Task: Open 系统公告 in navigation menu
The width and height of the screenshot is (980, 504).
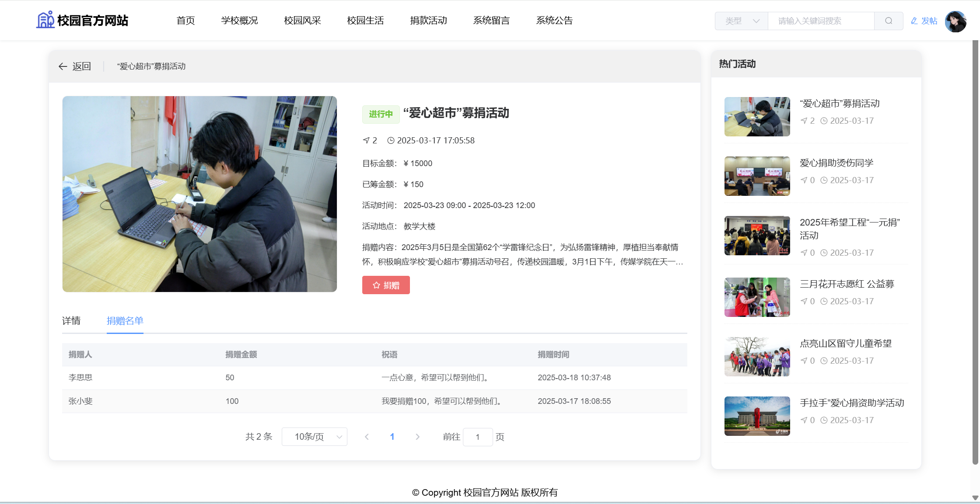Action: [554, 21]
